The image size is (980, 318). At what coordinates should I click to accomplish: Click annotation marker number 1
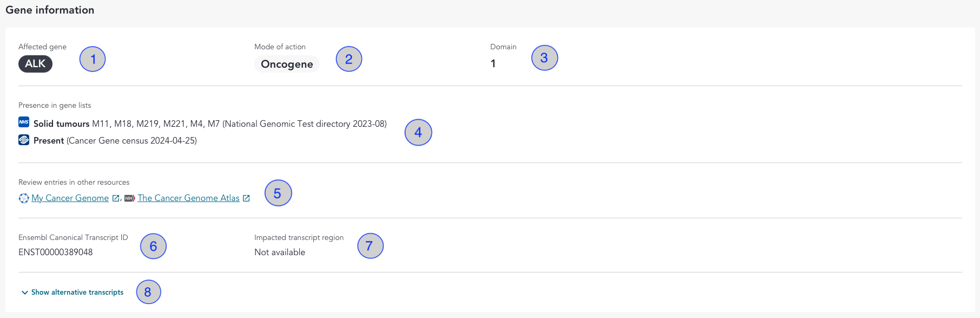click(x=93, y=59)
